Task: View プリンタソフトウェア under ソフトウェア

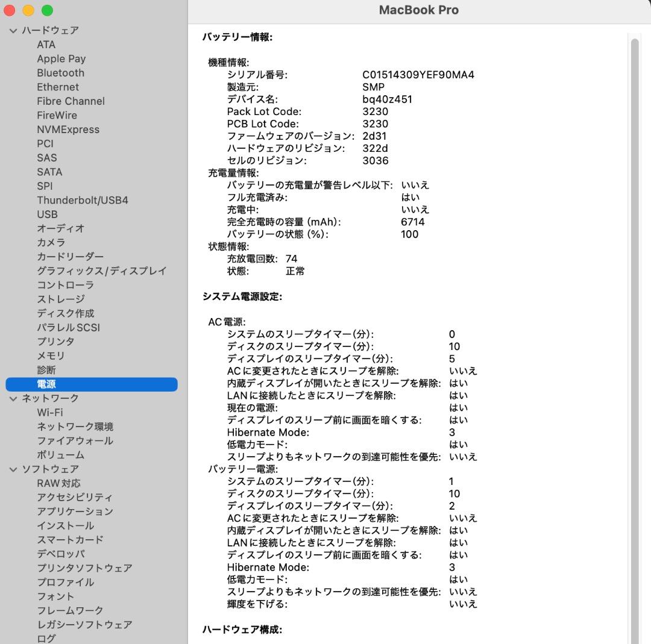Action: (x=85, y=568)
